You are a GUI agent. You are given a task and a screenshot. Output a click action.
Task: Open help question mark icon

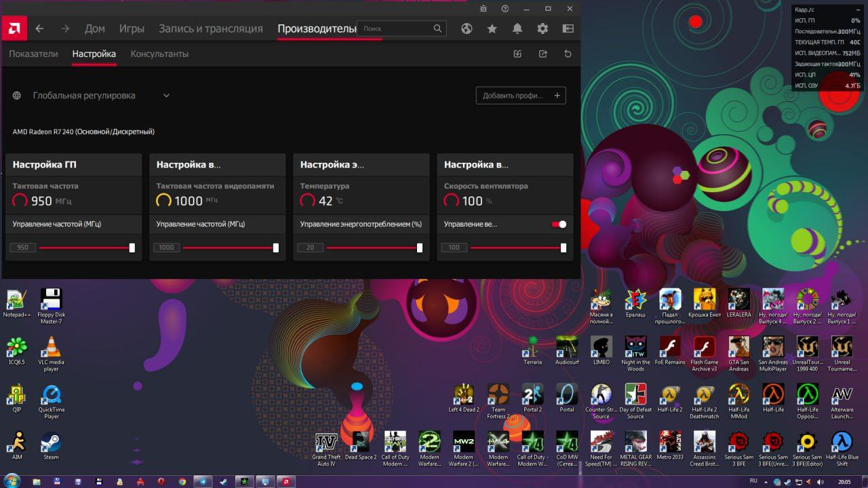[x=505, y=8]
